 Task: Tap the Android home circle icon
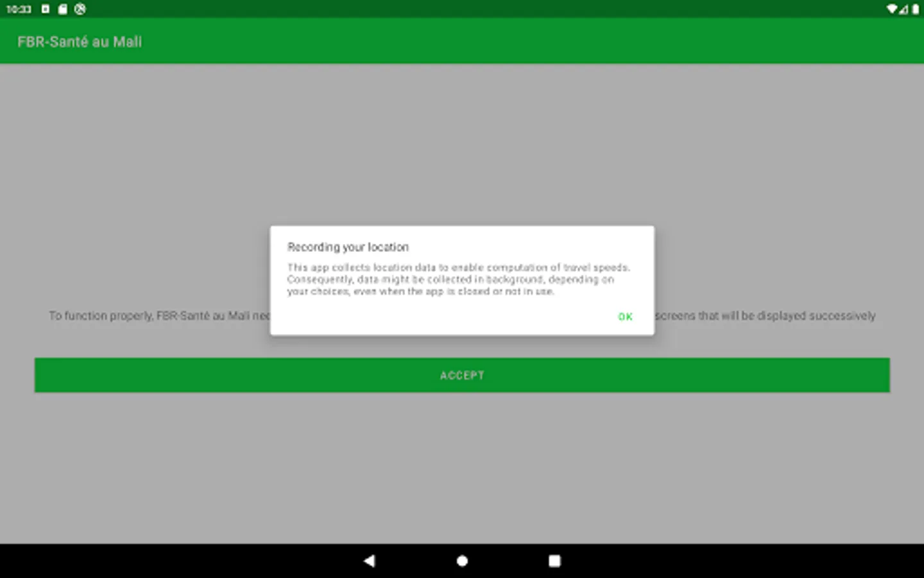coord(462,561)
